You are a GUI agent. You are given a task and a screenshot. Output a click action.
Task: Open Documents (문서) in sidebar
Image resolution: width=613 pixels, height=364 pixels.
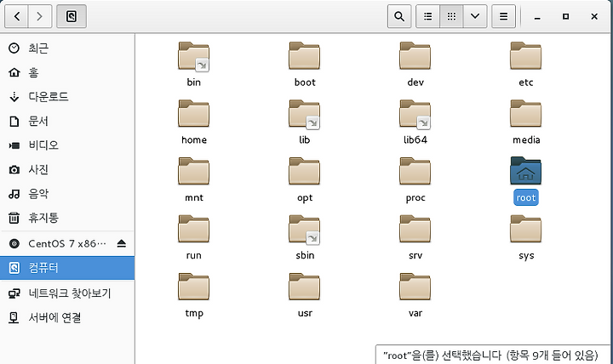[x=67, y=121]
